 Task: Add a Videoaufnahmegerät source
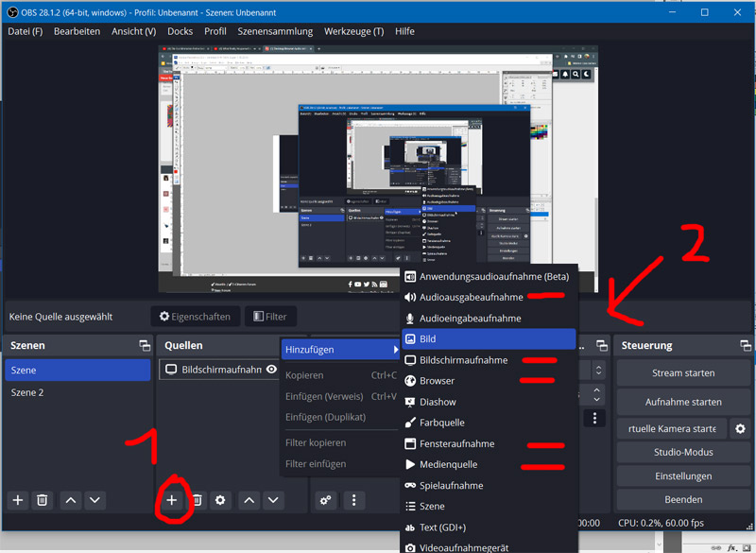(x=489, y=546)
